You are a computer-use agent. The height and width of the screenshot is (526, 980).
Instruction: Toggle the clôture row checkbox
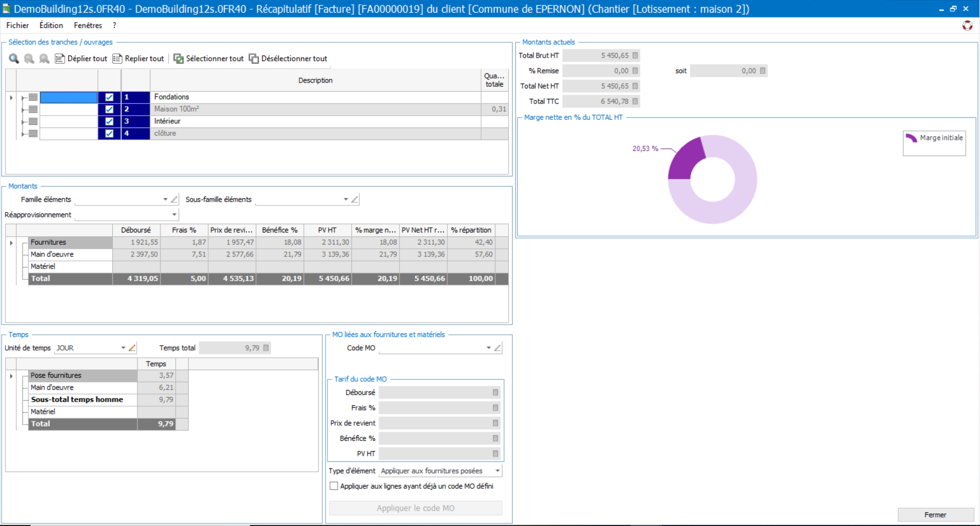point(109,134)
